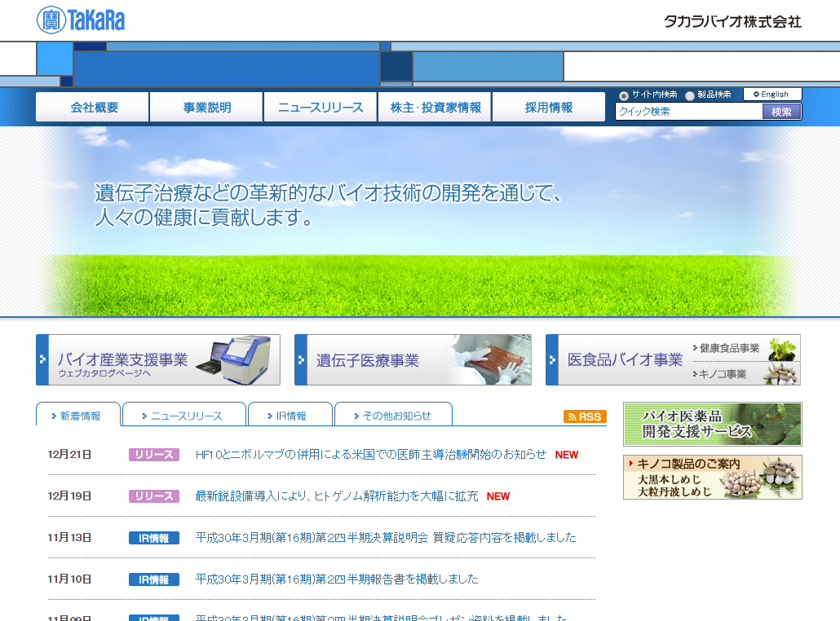Click arrow icon on 遺伝子医療事業 banner

(x=301, y=359)
